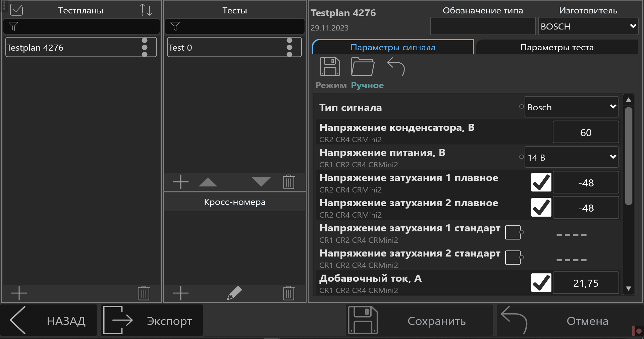Uncheck the Напряжение затухания 2 плавное checkbox
The height and width of the screenshot is (339, 644).
tap(541, 208)
